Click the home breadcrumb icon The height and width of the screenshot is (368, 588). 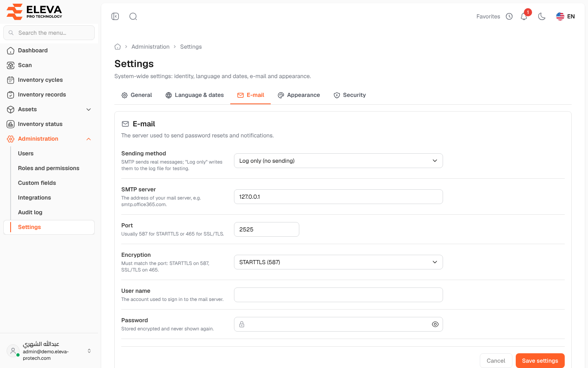tap(118, 47)
